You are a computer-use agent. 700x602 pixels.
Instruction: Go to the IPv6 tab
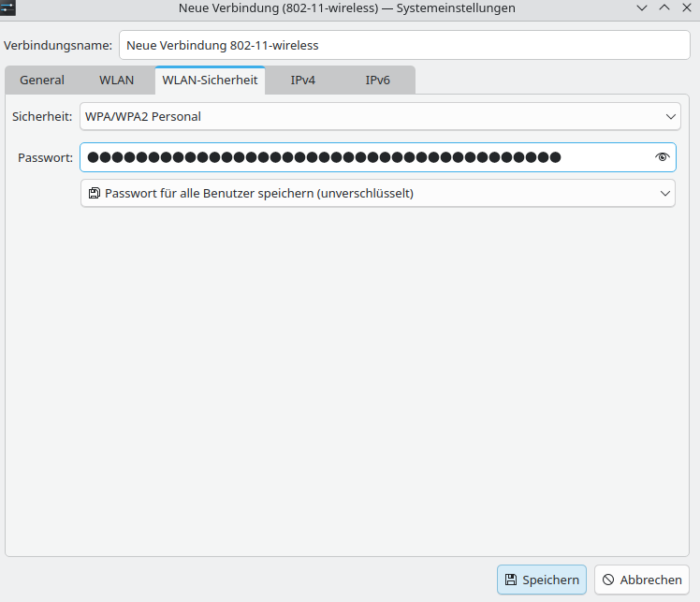coord(378,81)
